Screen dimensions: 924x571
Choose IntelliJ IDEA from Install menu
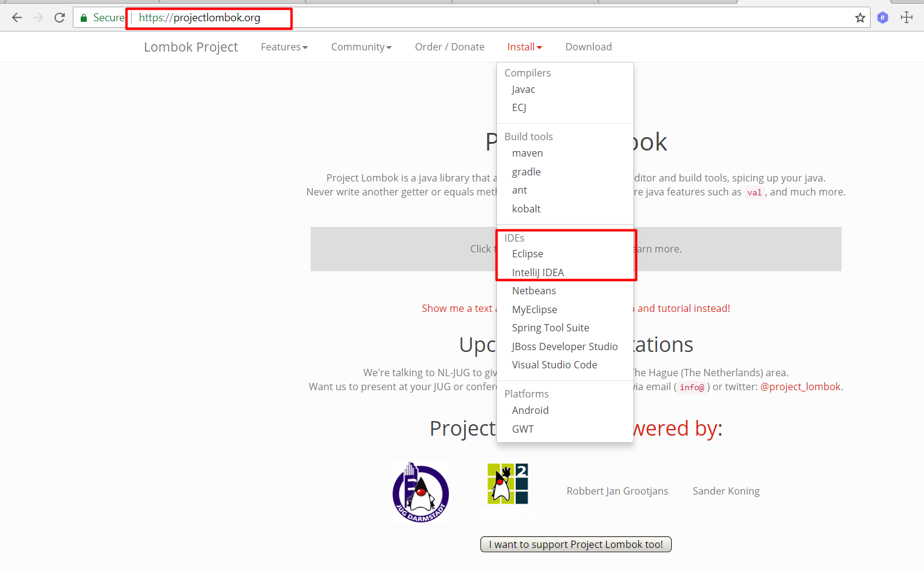tap(538, 272)
